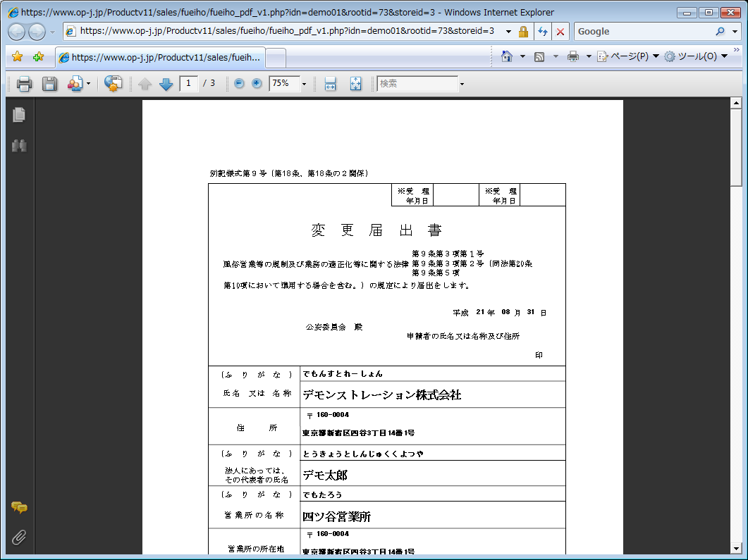Image resolution: width=748 pixels, height=560 pixels.
Task: Click the vertical scrollbar up arrow
Action: [736, 102]
